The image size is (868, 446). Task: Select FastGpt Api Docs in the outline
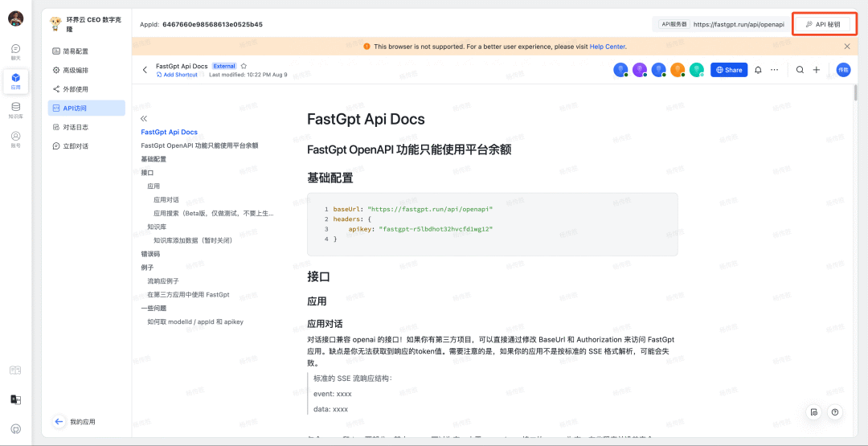point(170,133)
